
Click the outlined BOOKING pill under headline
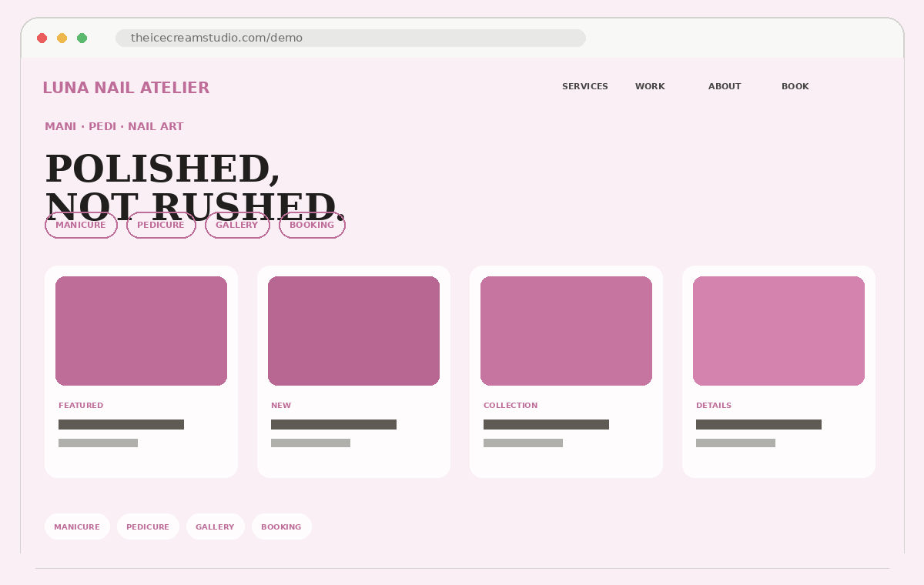point(312,226)
